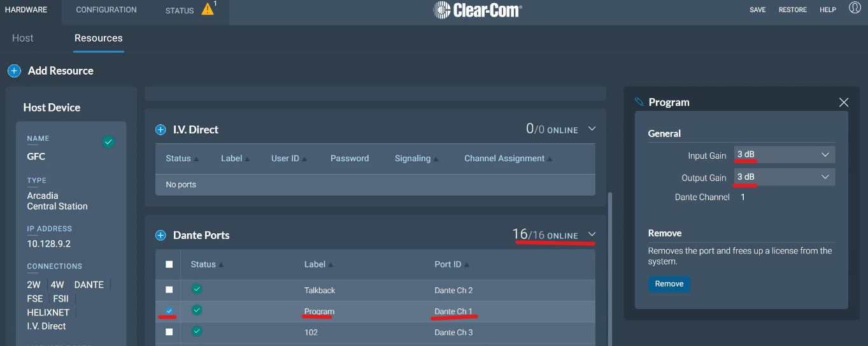Click the status warning triangle icon
The height and width of the screenshot is (346, 868).
[208, 10]
